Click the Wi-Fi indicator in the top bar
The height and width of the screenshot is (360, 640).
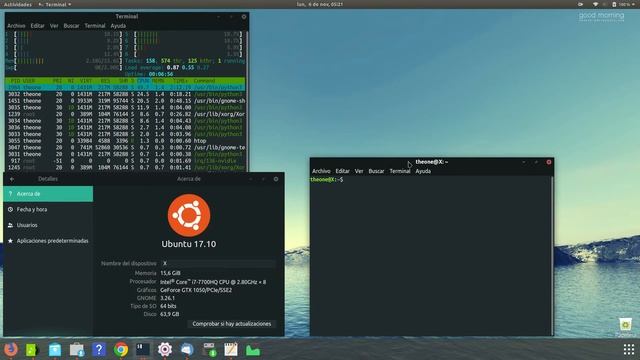click(x=596, y=4)
